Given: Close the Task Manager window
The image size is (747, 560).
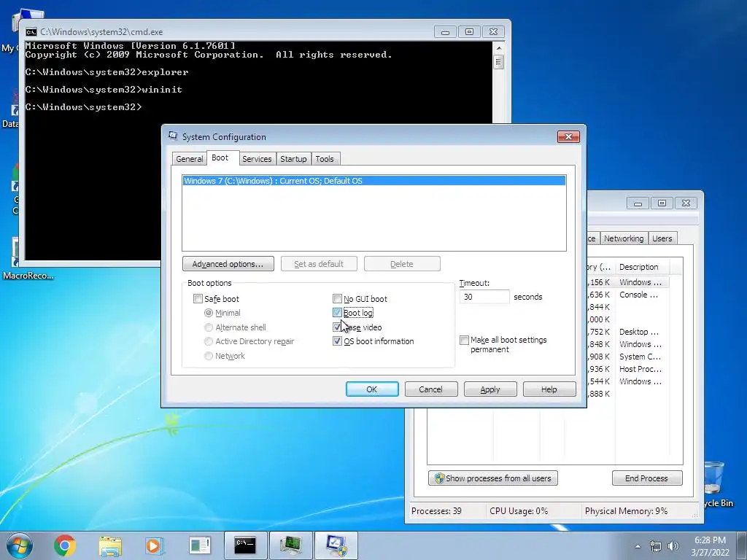Looking at the screenshot, I should coord(686,203).
